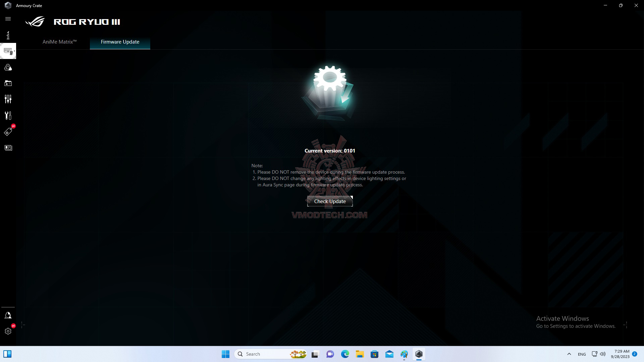Open the Game Library icon
644x362 pixels.
[8, 83]
